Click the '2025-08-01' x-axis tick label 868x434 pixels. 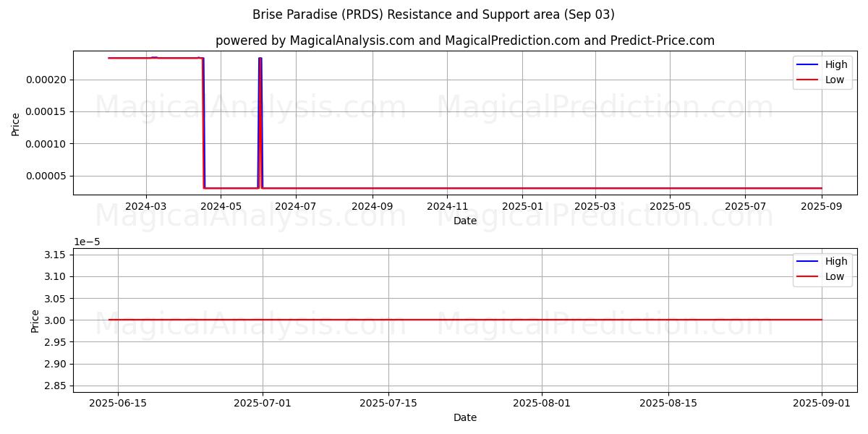click(x=542, y=403)
